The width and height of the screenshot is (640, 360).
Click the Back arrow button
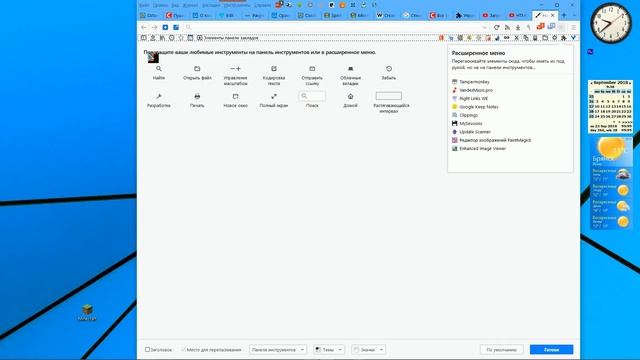pos(144,27)
